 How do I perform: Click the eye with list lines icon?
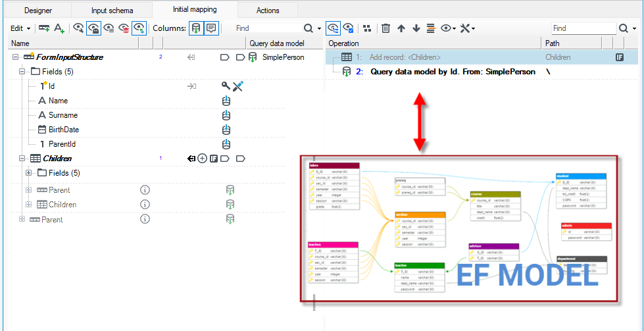pos(109,28)
